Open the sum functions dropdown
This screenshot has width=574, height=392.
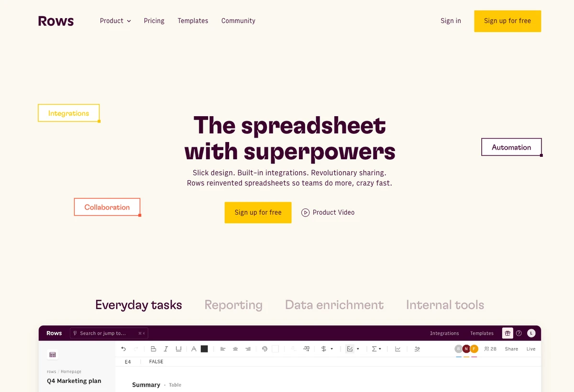click(x=376, y=349)
